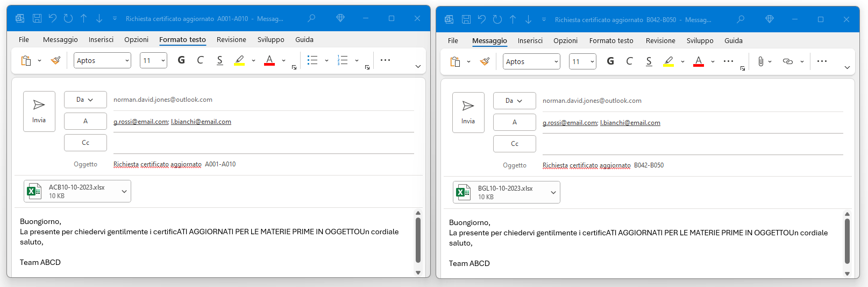This screenshot has height=287, width=868.
Task: Paste clipboard icon in A001-A010 window
Action: [x=26, y=60]
